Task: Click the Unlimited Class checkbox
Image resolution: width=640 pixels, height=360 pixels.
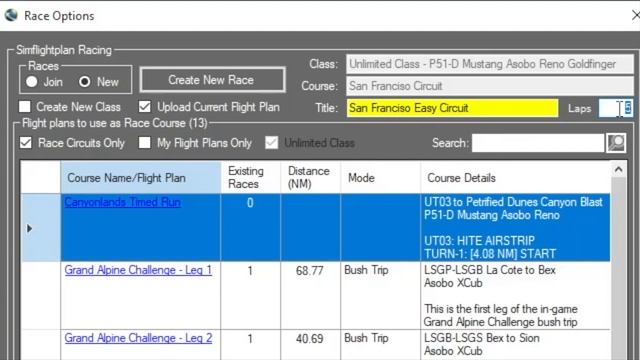Action: (271, 143)
